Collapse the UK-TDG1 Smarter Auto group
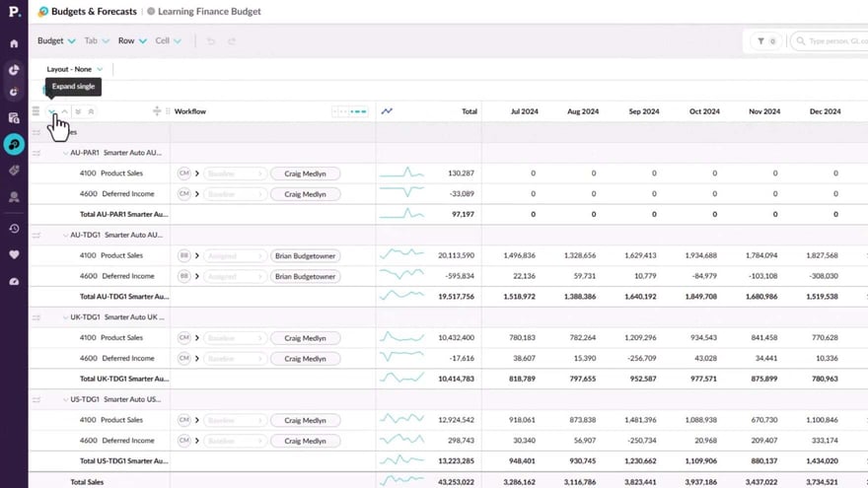This screenshot has width=868, height=488. 65,317
